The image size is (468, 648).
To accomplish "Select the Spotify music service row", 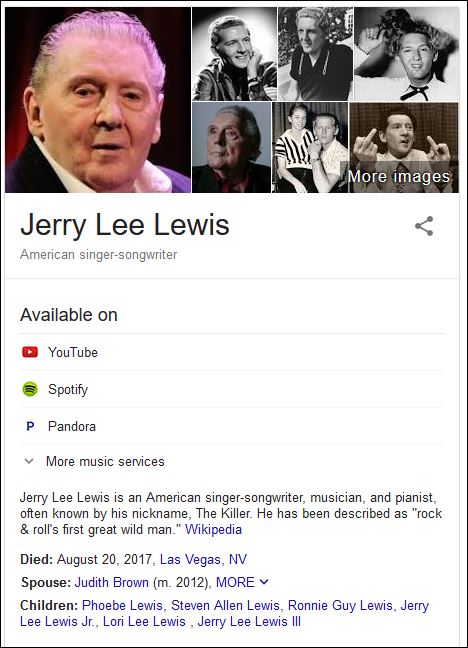I will [x=232, y=389].
